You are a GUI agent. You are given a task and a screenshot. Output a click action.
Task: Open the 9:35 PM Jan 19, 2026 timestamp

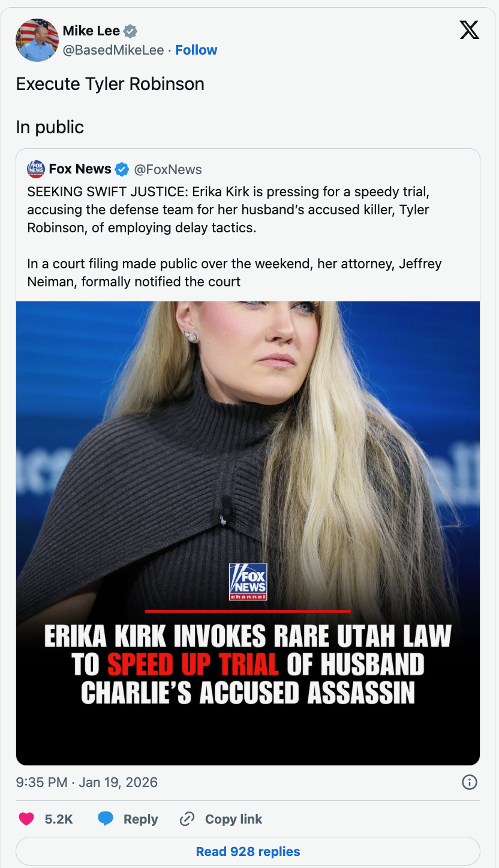pyautogui.click(x=87, y=782)
